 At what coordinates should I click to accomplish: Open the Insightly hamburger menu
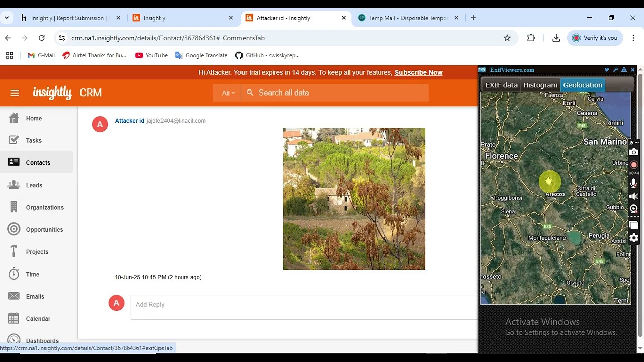click(15, 93)
